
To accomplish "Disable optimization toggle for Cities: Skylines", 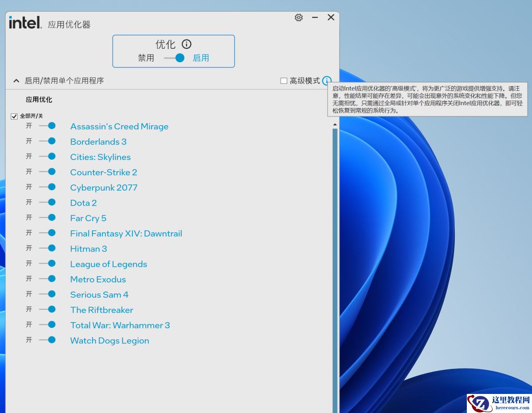I will (47, 156).
